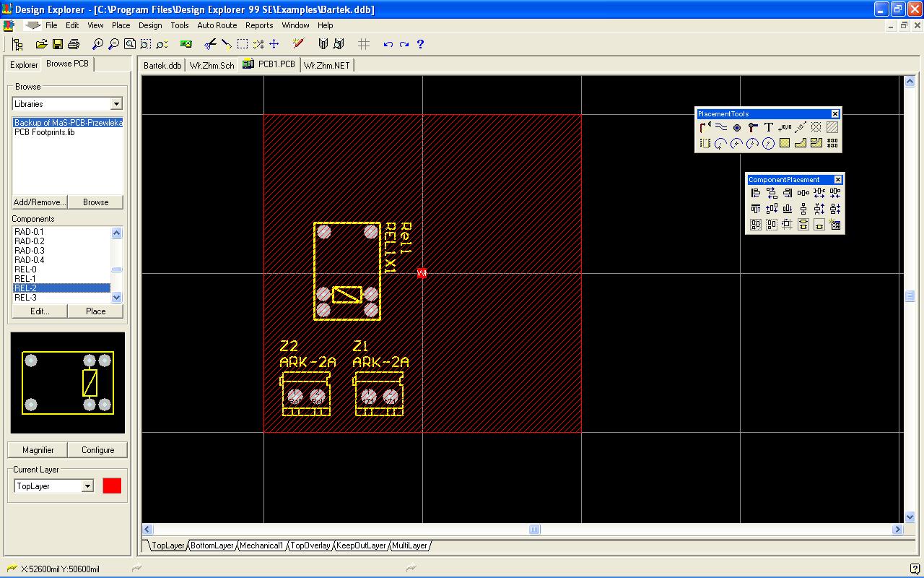
Task: Click the Place Via tool
Action: (x=753, y=127)
